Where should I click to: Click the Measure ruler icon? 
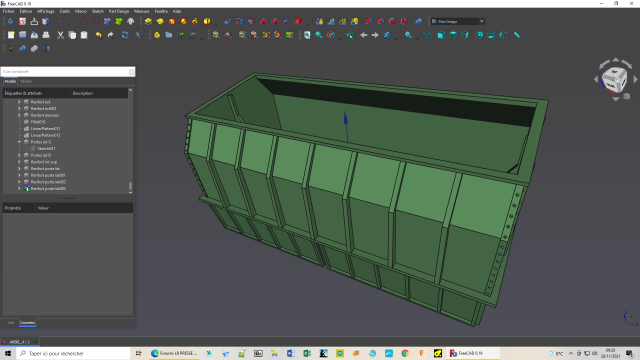point(517,35)
